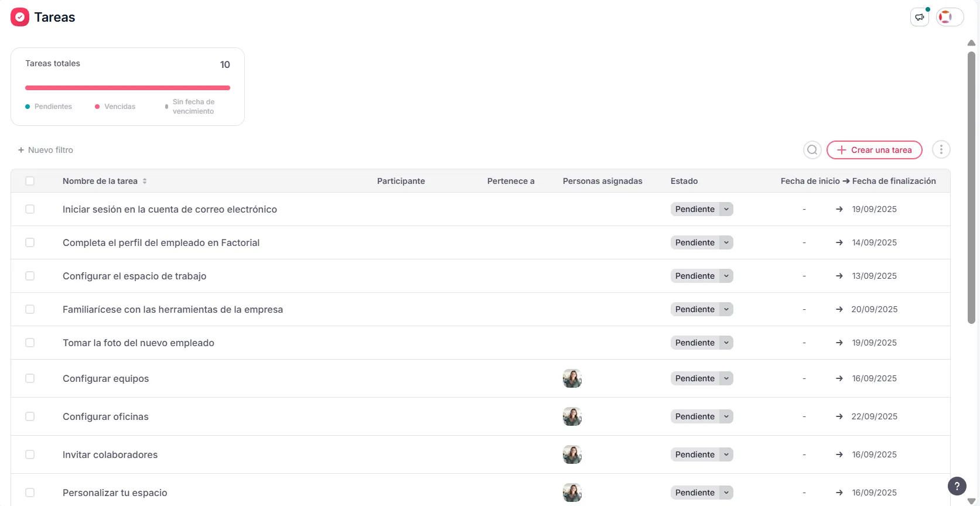Image resolution: width=980 pixels, height=506 pixels.
Task: Click the Estado column header
Action: [x=684, y=181]
